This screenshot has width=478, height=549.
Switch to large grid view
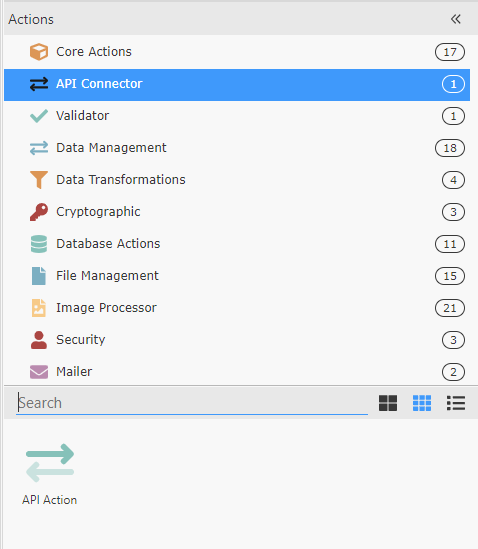click(x=388, y=403)
